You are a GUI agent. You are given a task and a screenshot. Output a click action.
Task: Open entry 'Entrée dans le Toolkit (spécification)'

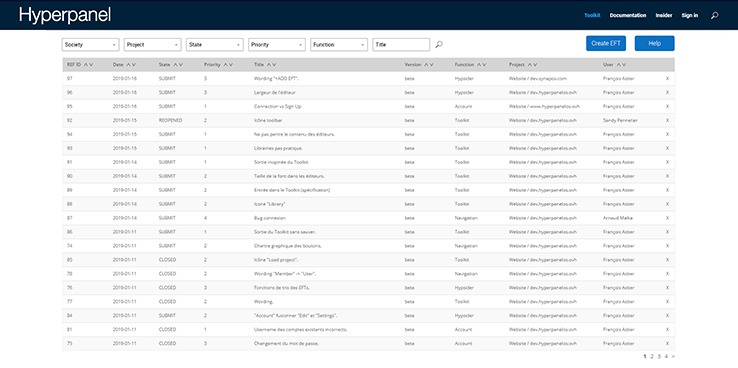(x=292, y=190)
